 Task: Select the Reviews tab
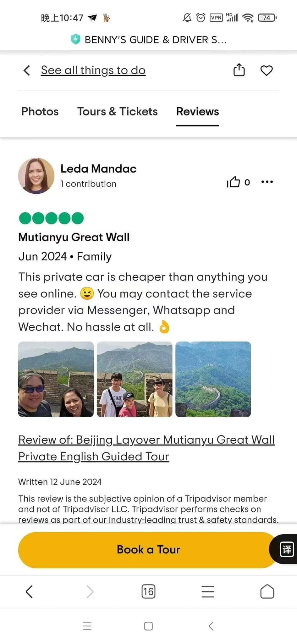(x=197, y=111)
